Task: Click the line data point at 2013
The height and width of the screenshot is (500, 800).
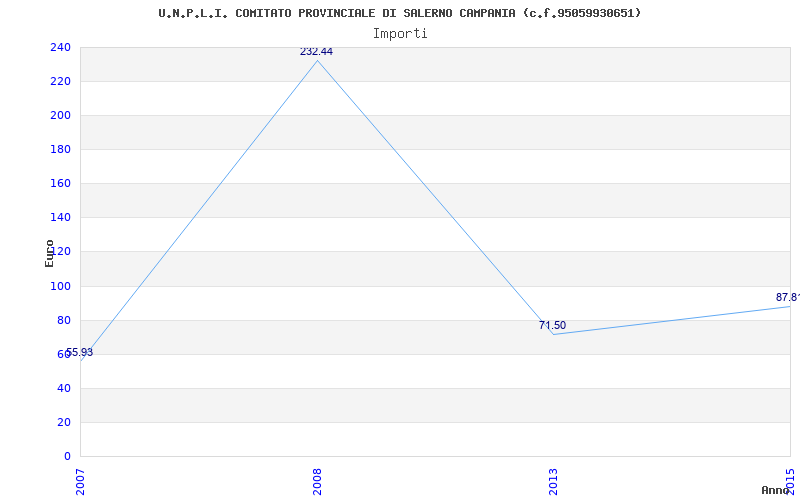Action: 554,334
